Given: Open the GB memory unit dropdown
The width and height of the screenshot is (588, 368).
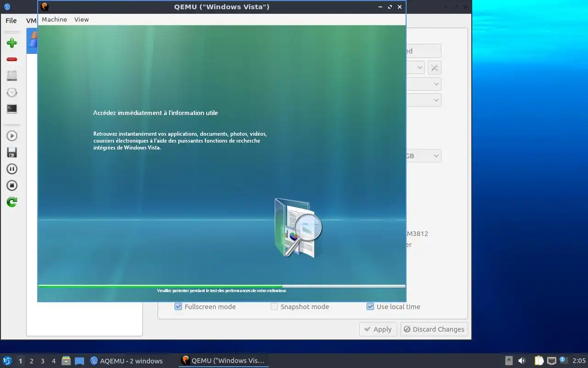Looking at the screenshot, I should 424,155.
